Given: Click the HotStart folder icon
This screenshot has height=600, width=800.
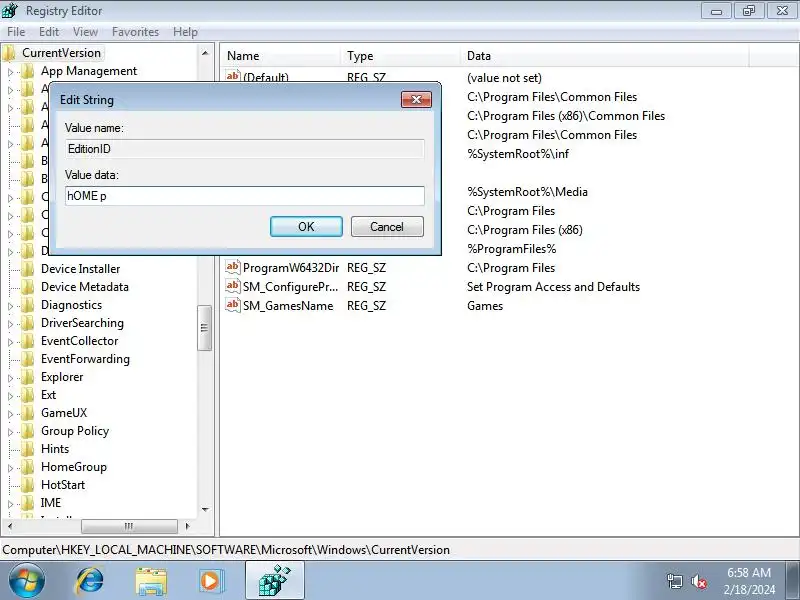Looking at the screenshot, I should [28, 485].
